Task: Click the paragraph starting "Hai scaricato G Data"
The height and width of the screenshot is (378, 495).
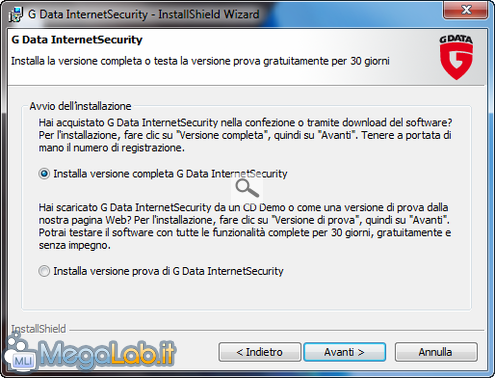Action: coord(245,226)
